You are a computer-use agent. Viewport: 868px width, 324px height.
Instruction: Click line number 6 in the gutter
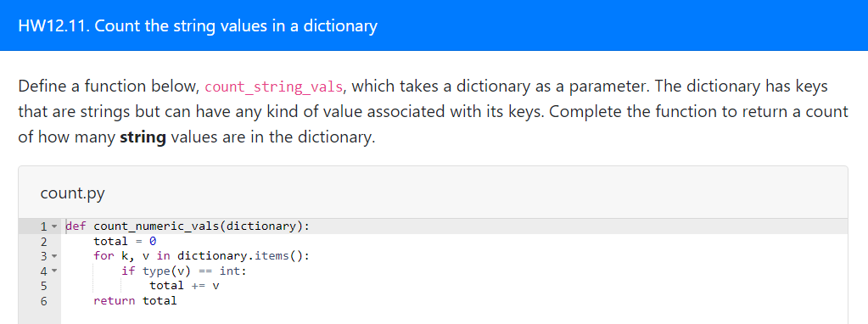[44, 301]
